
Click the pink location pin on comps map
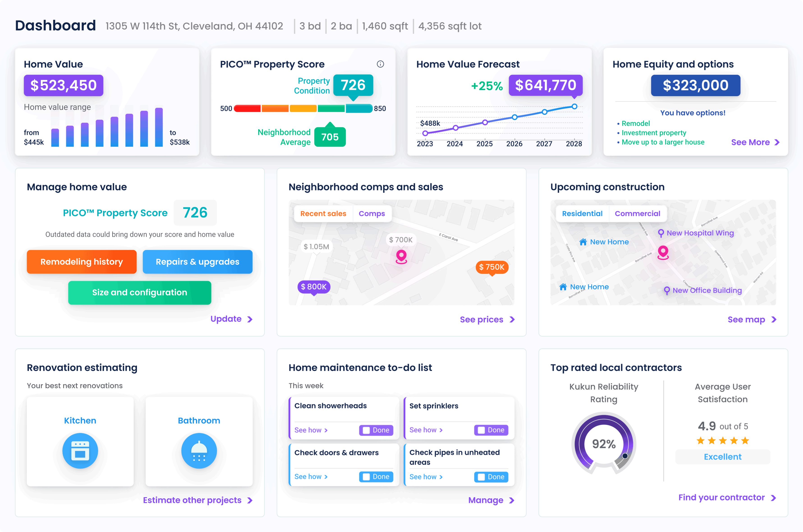(401, 256)
